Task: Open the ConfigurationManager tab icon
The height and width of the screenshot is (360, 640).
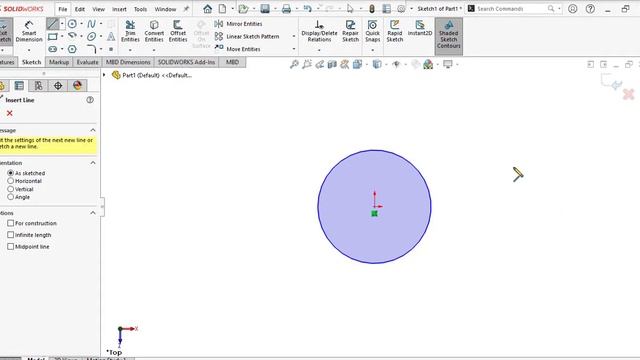Action: tap(38, 85)
